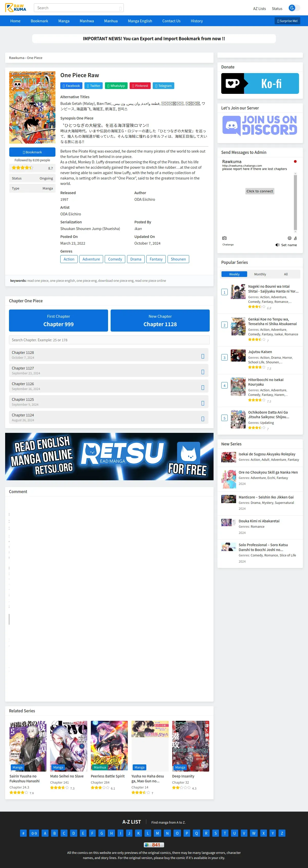308x868 pixels.
Task: Switch Popular Series to All tab
Action: coord(286,274)
